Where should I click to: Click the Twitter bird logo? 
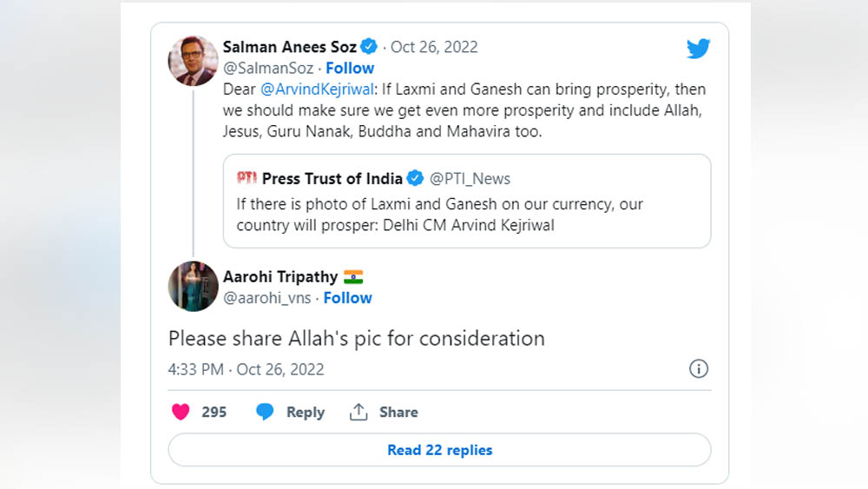click(698, 49)
